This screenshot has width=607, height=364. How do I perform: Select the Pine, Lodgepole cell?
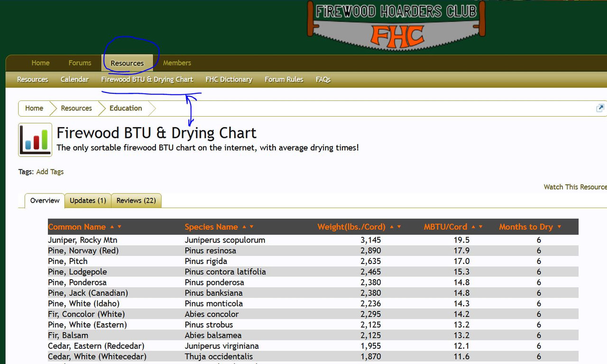(77, 272)
